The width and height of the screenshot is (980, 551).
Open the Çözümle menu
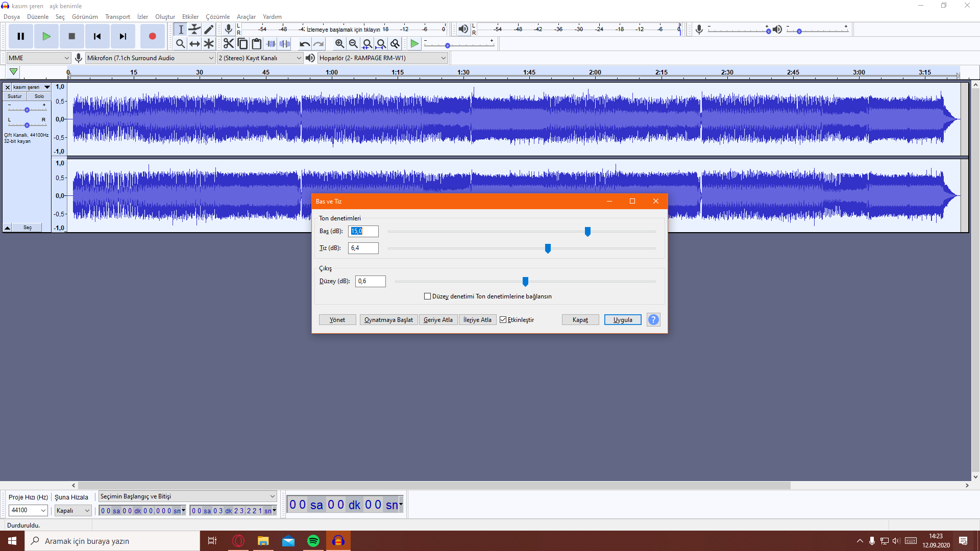tap(218, 17)
